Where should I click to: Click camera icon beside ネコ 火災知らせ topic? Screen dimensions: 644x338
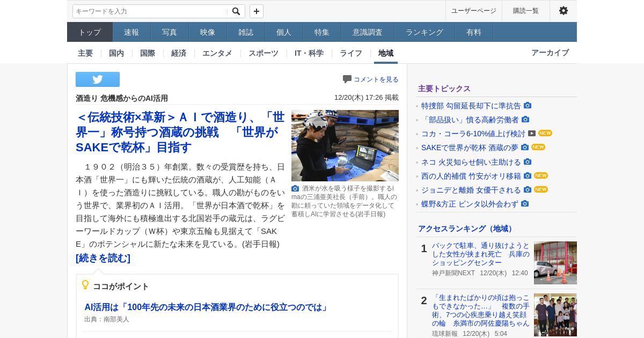pyautogui.click(x=528, y=161)
